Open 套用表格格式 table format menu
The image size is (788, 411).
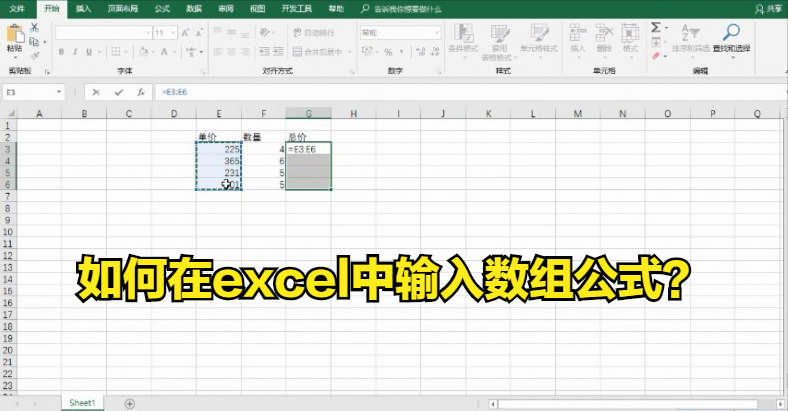[x=499, y=42]
